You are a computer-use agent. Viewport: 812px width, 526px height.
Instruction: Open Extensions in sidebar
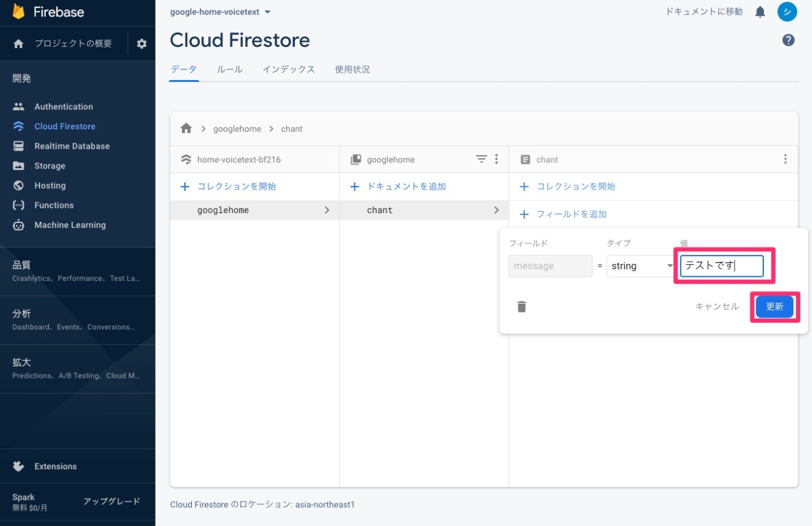[55, 467]
